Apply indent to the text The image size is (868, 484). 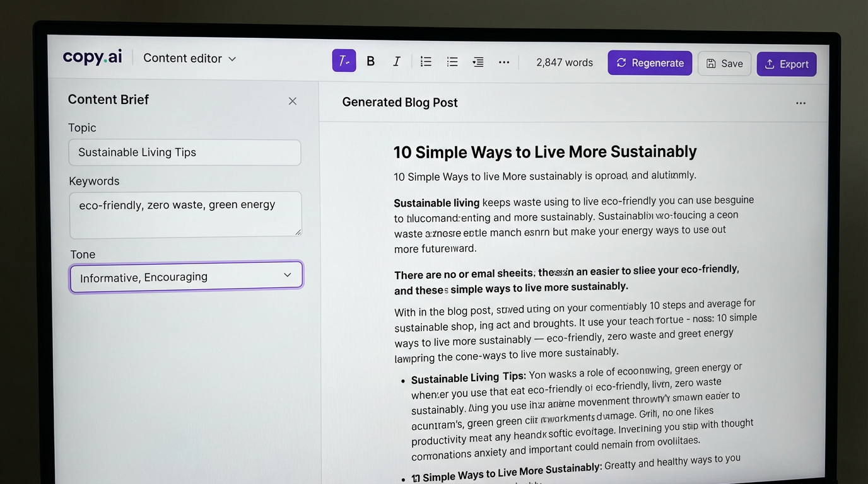click(478, 62)
